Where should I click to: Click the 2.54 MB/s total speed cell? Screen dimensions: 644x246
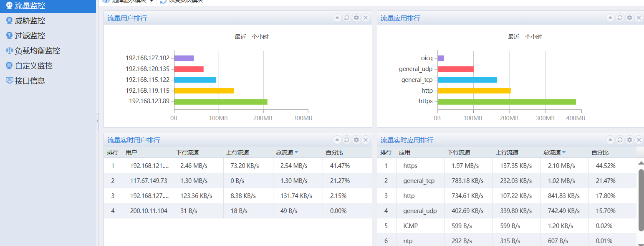pyautogui.click(x=294, y=166)
